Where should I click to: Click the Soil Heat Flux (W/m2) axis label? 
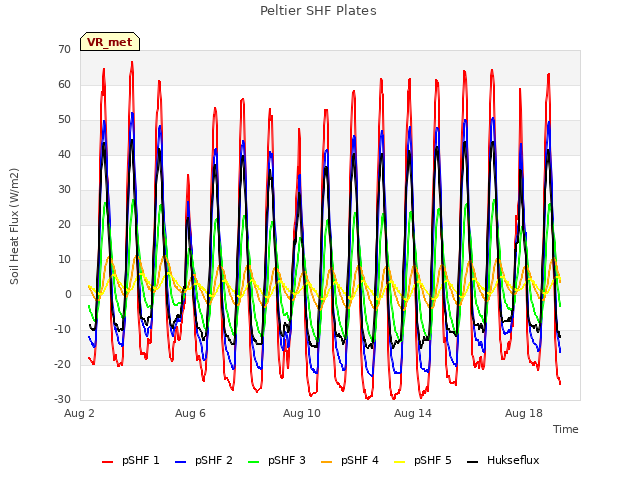(14, 226)
